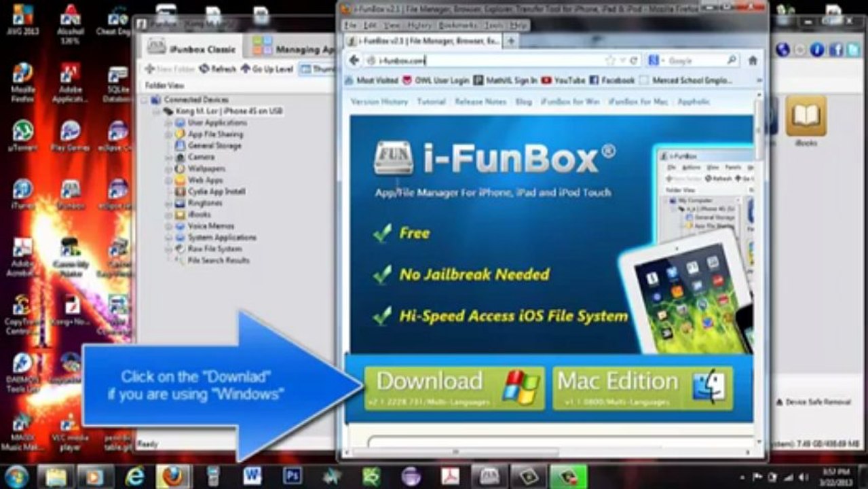Click the Tutorial page link
This screenshot has width=868, height=489.
tap(431, 101)
